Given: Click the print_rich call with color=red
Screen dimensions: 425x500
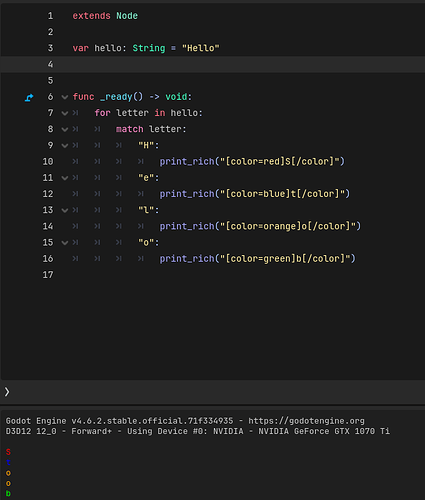Looking at the screenshot, I should (x=252, y=162).
